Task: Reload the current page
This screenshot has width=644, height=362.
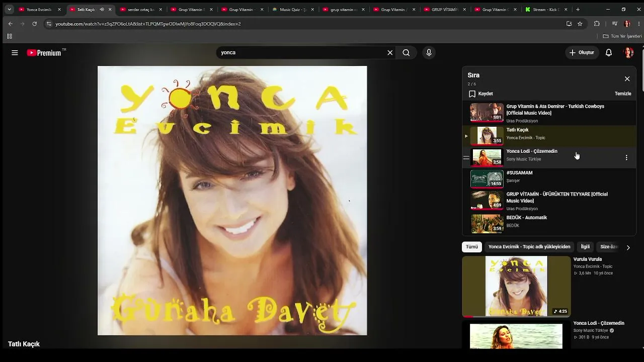Action: [34, 24]
